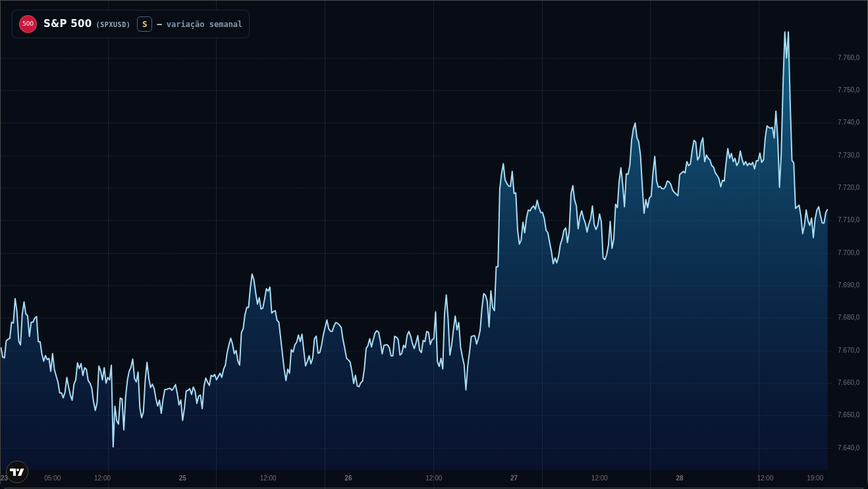868x489 pixels.
Task: Click the 12:00 label between dates 25 and 26
Action: tap(268, 478)
